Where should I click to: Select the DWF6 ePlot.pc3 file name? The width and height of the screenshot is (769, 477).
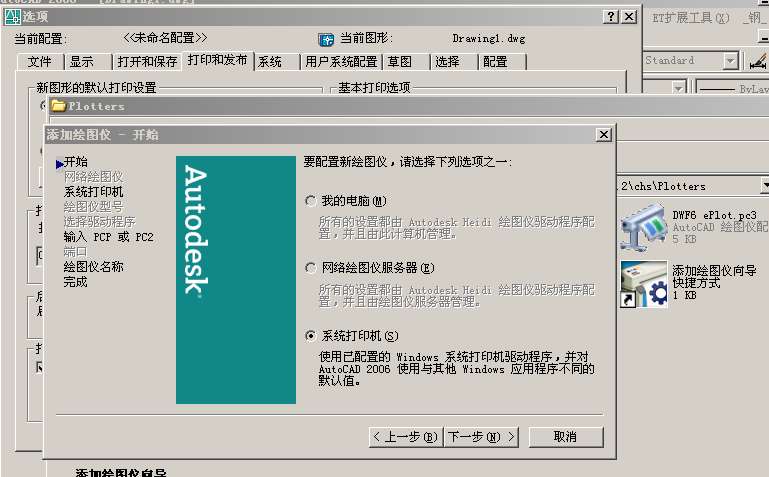coord(715,215)
